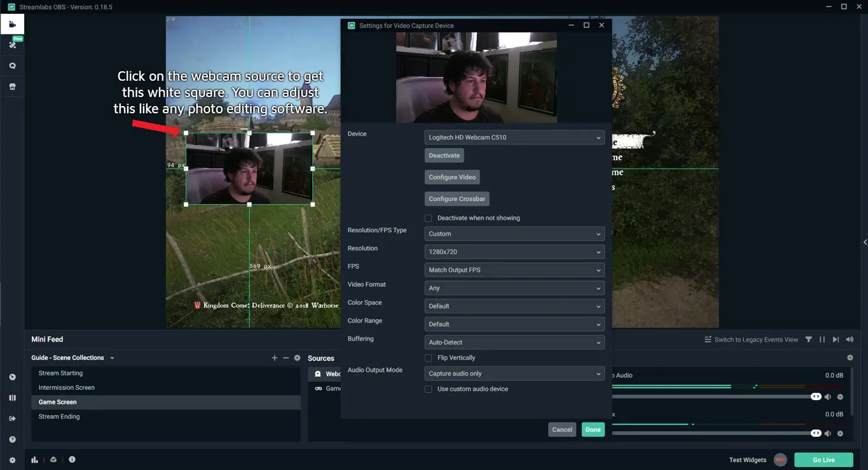Adjust the Desktop Audio volume slider handle

click(816, 396)
